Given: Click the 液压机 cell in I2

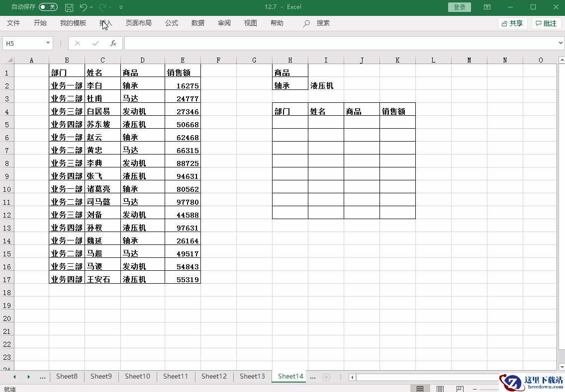Looking at the screenshot, I should pos(326,85).
